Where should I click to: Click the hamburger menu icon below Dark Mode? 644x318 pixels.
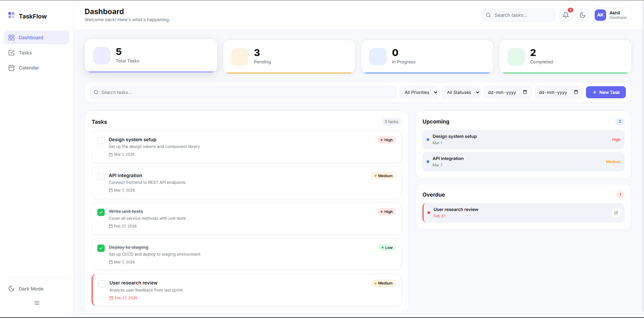tap(37, 303)
